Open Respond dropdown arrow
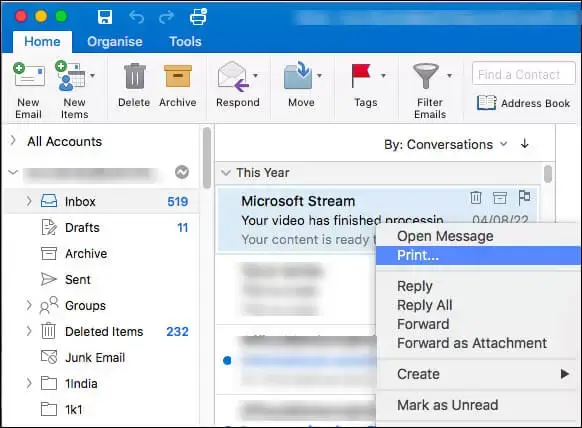The width and height of the screenshot is (582, 428). 255,76
